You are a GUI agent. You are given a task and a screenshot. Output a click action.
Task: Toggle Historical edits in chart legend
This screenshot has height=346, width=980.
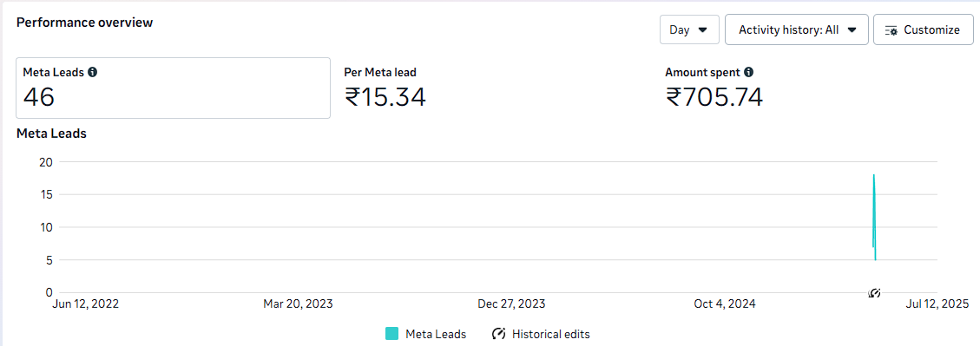pyautogui.click(x=541, y=334)
